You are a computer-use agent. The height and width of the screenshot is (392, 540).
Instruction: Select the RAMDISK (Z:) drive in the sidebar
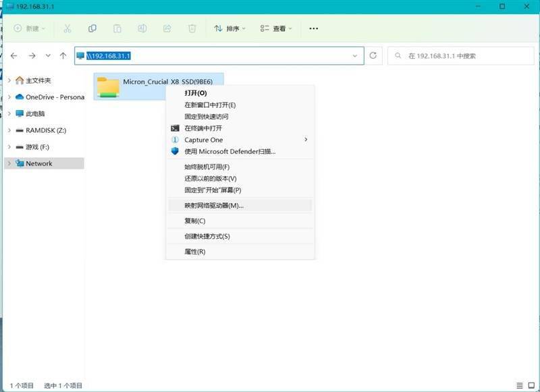(45, 130)
